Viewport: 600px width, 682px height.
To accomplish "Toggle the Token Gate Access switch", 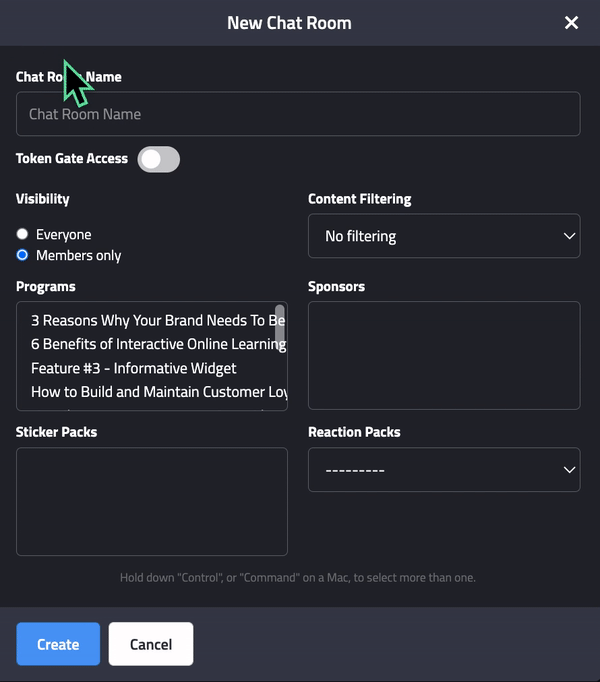I will (159, 159).
